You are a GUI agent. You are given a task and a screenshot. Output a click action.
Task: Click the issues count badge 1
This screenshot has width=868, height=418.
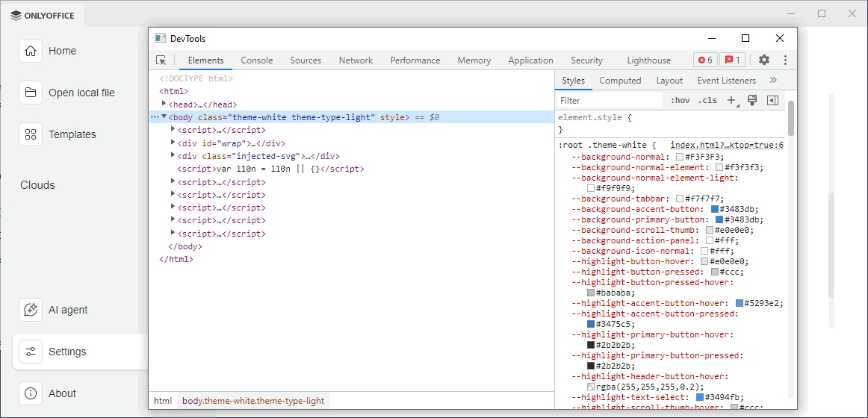732,60
